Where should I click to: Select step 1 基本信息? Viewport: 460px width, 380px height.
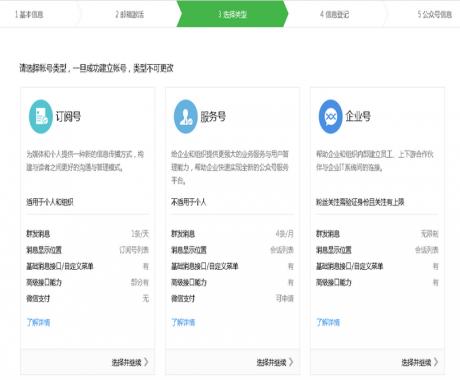pos(29,15)
